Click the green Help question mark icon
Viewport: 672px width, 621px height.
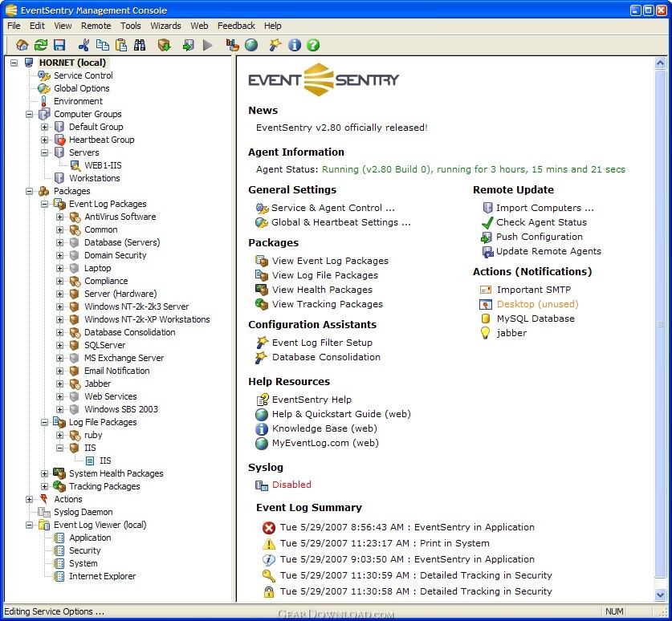coord(313,45)
